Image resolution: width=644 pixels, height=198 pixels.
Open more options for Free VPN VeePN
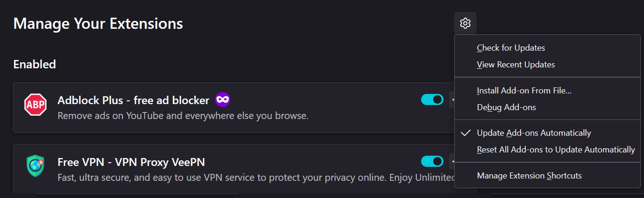pos(452,161)
